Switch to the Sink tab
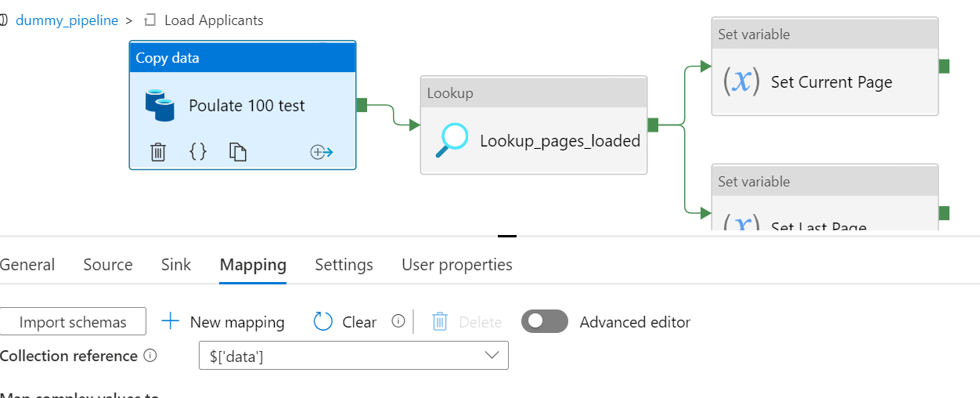Image resolution: width=980 pixels, height=398 pixels. click(x=176, y=265)
